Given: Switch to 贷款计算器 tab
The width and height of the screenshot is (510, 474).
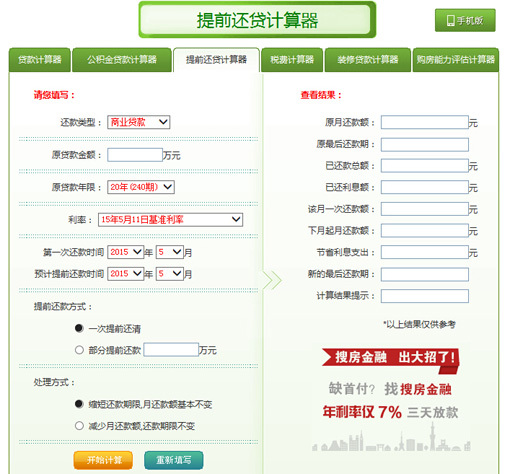Looking at the screenshot, I should tap(40, 60).
